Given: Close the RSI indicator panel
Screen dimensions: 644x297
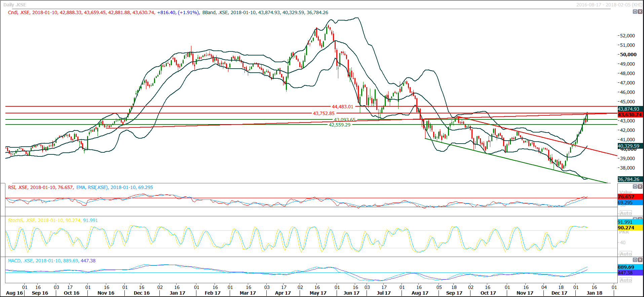Looking at the screenshot, I should tap(640, 186).
